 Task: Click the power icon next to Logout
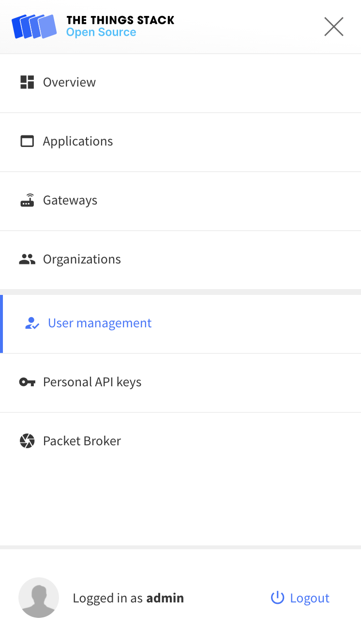277,598
